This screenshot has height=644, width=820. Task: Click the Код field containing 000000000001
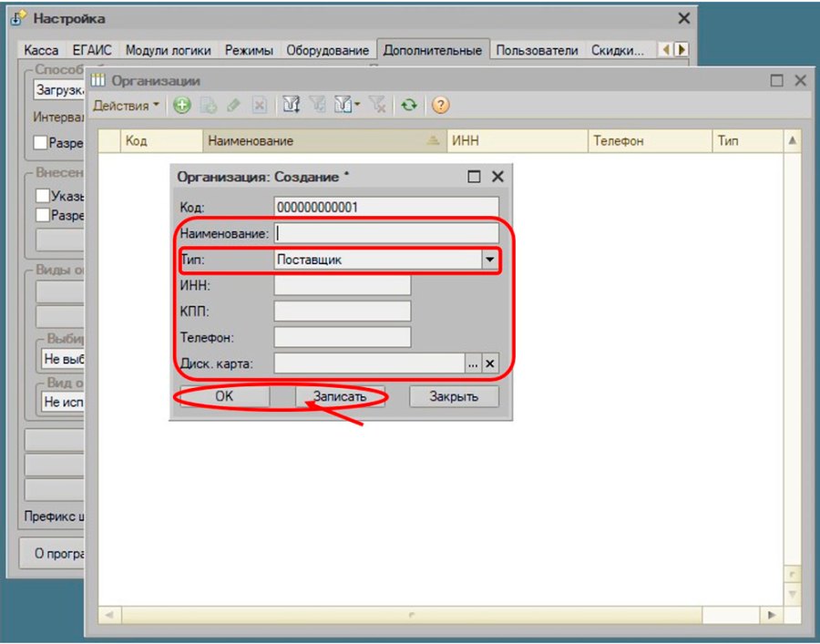tap(386, 207)
